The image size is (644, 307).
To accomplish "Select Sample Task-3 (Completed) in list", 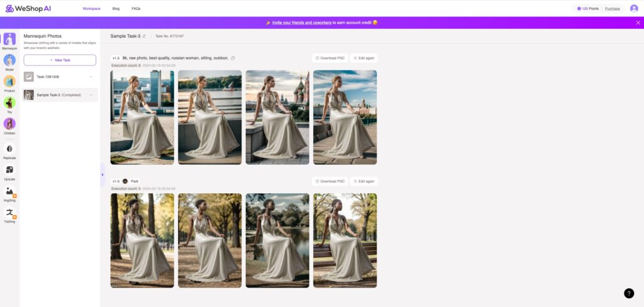I will pyautogui.click(x=60, y=95).
